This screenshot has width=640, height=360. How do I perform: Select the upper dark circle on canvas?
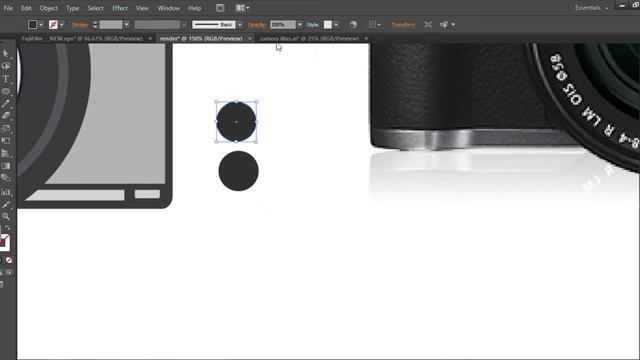236,122
